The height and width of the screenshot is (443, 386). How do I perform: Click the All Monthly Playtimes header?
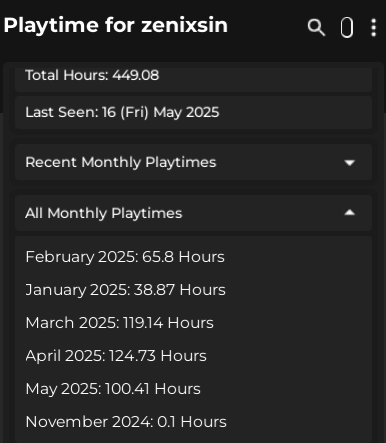(x=193, y=213)
